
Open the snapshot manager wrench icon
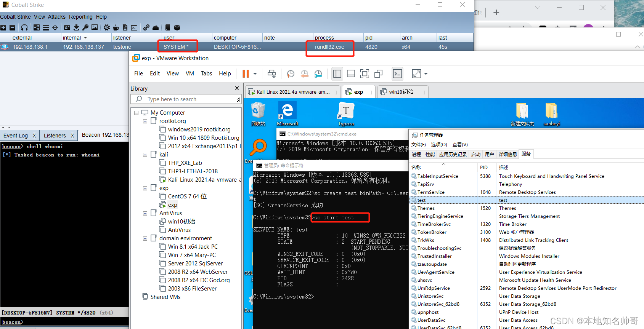tap(318, 73)
